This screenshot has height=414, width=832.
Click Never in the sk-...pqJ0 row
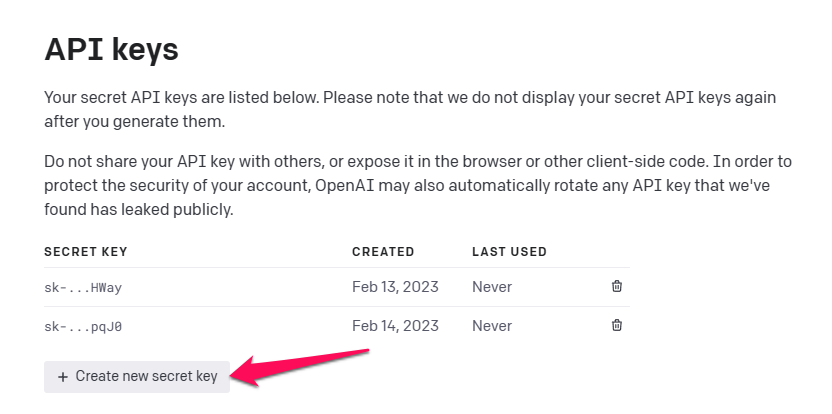pos(492,325)
